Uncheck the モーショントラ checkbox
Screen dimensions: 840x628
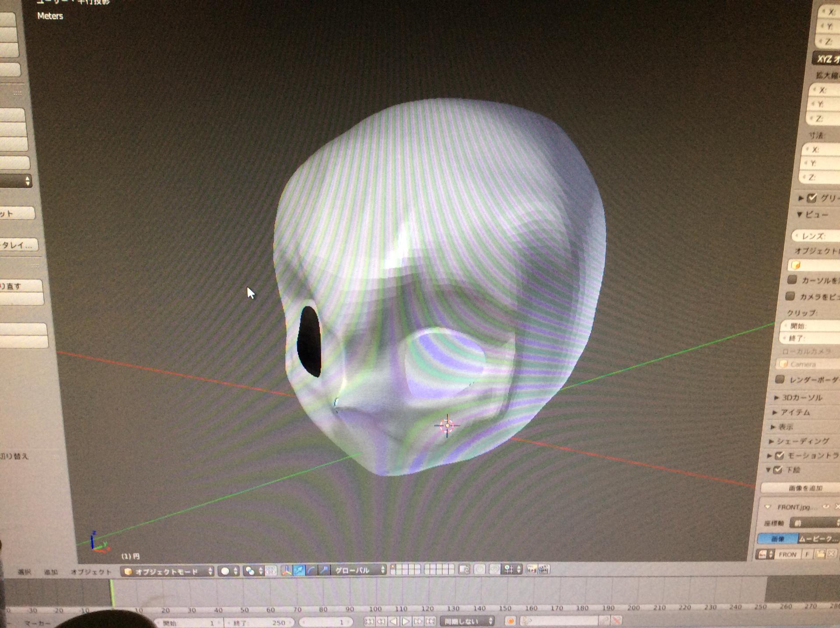click(780, 456)
